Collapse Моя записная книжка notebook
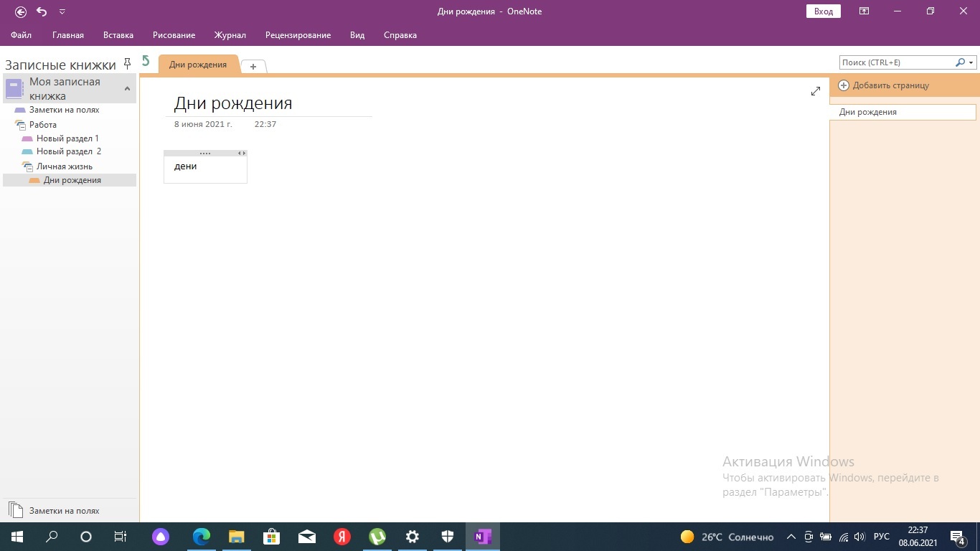The width and height of the screenshot is (980, 551). click(127, 89)
